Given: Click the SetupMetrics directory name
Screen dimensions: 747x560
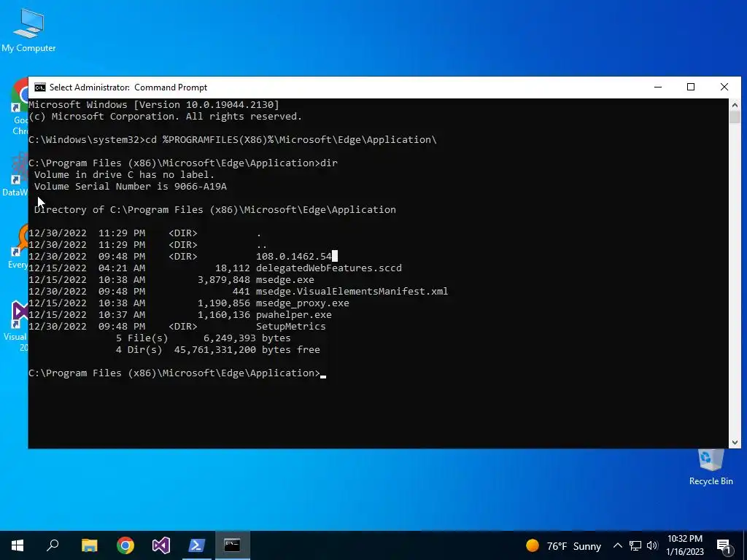Looking at the screenshot, I should click(290, 327).
